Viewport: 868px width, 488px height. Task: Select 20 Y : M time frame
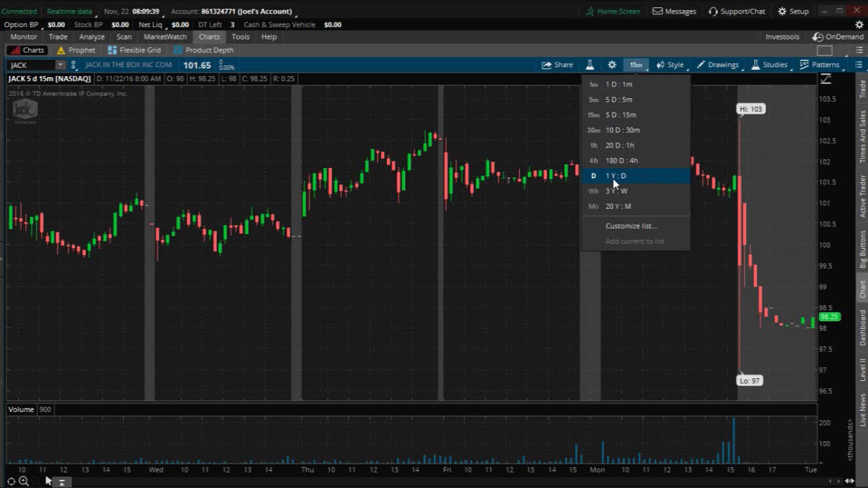tap(635, 206)
